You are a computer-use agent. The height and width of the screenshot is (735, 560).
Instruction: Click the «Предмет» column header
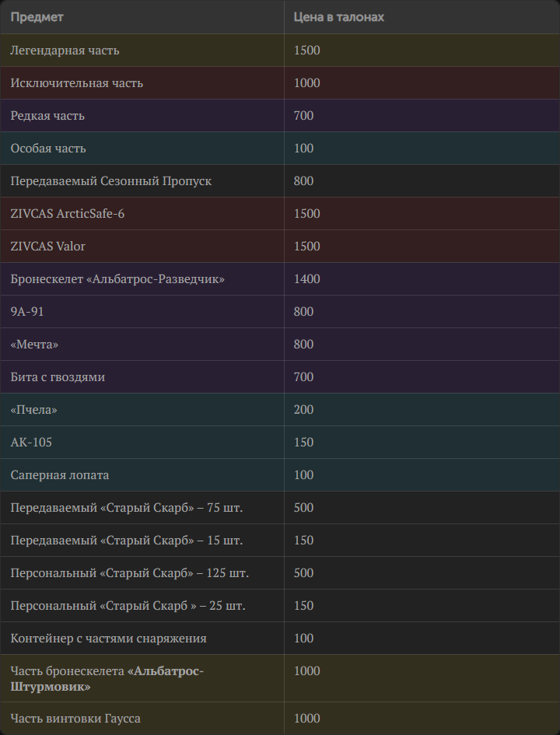(x=37, y=16)
